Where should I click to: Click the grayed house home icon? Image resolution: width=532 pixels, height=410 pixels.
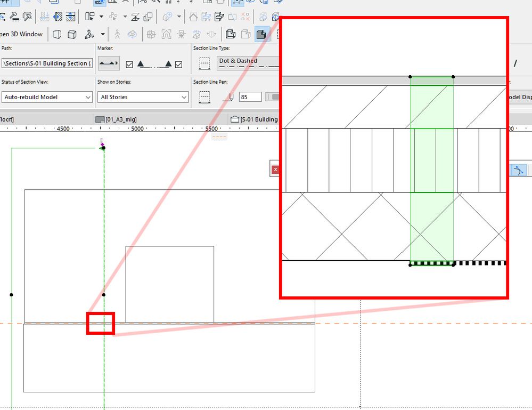click(x=193, y=17)
